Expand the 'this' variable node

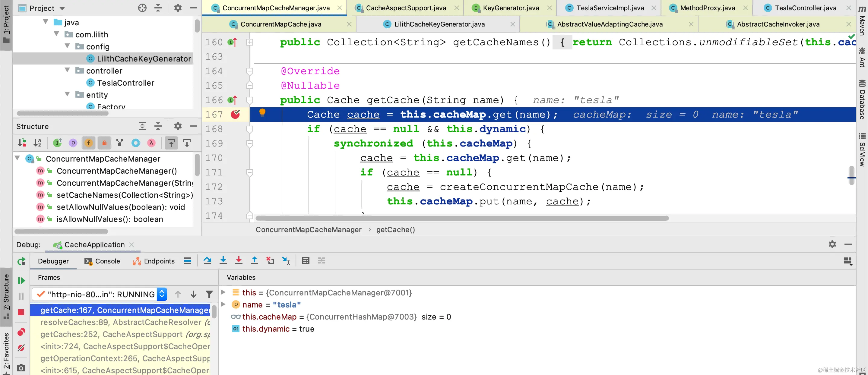click(x=223, y=292)
